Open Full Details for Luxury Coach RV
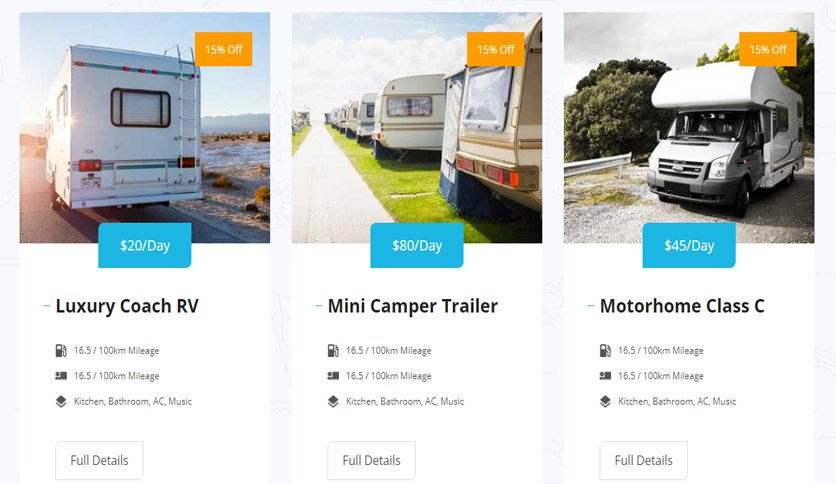The height and width of the screenshot is (484, 836). click(99, 460)
